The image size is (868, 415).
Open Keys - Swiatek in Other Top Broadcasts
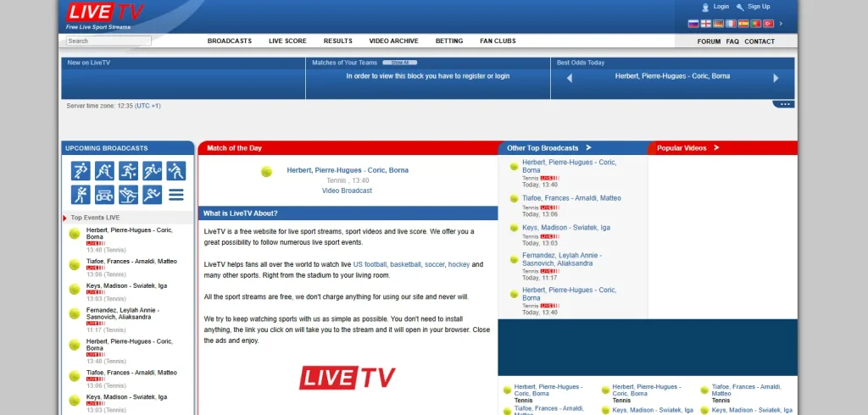(x=566, y=228)
